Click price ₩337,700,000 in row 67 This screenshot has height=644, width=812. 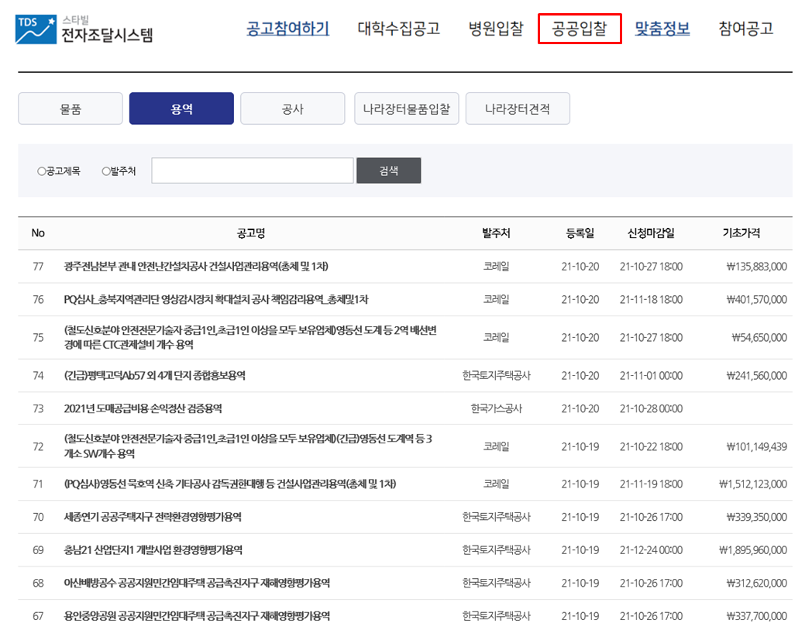pyautogui.click(x=756, y=616)
